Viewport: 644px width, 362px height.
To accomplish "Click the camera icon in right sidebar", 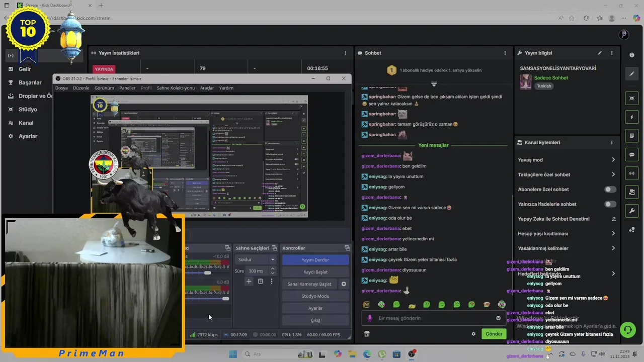I will (632, 192).
